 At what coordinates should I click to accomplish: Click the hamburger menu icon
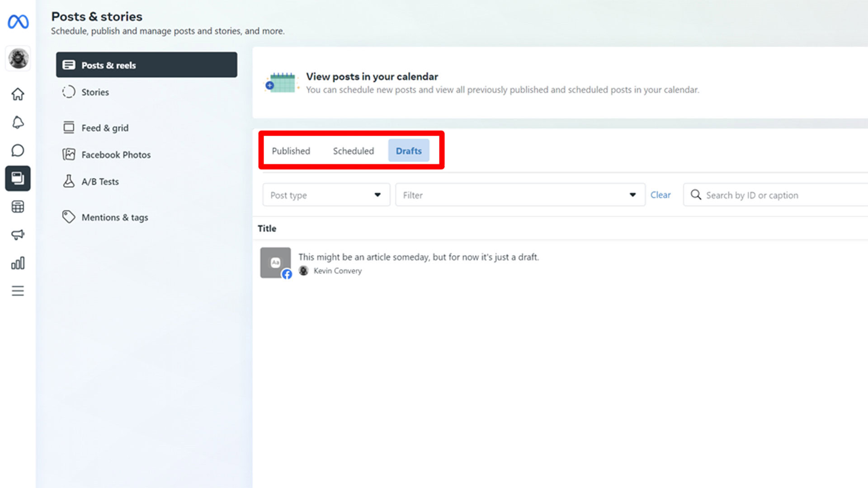coord(17,291)
